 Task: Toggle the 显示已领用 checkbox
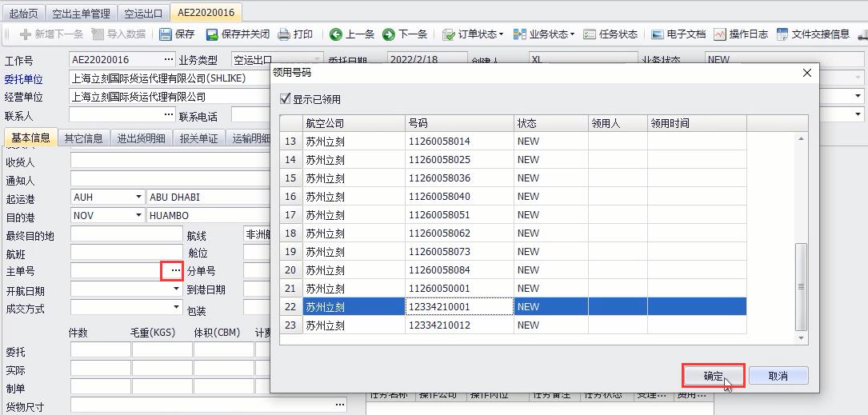tap(286, 99)
